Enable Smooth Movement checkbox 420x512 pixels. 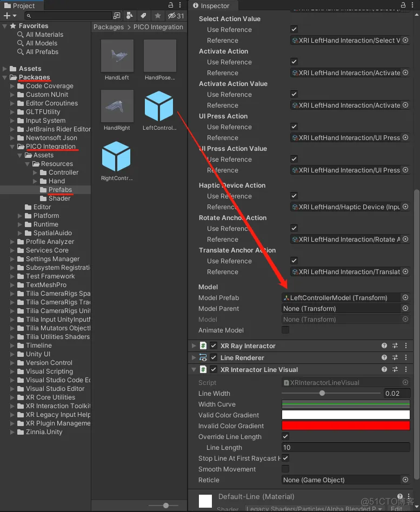coord(285,469)
